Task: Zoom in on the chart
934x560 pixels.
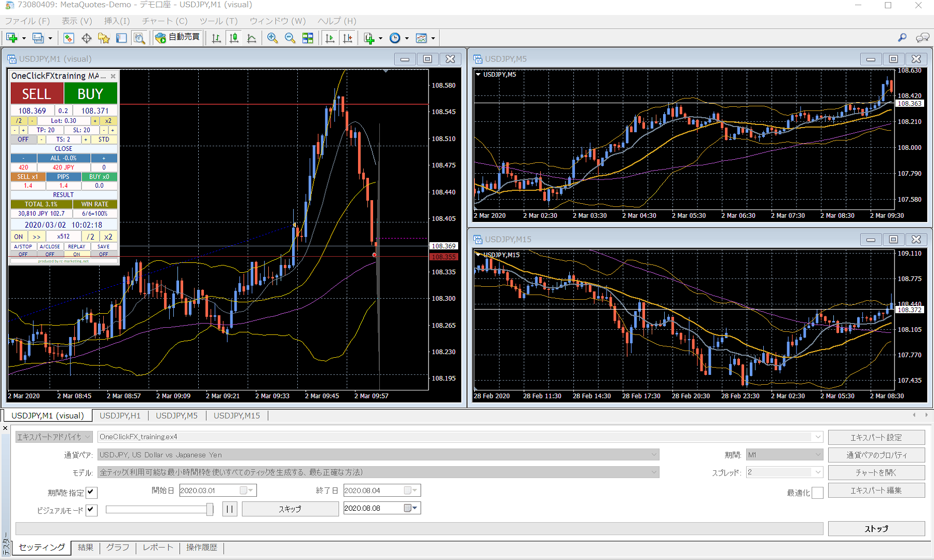Action: point(272,38)
